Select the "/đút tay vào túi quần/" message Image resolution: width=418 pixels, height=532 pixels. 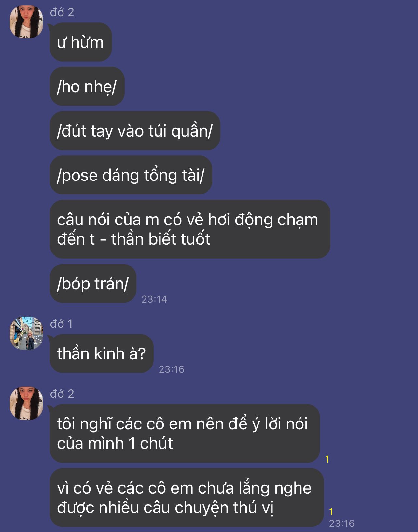(135, 131)
